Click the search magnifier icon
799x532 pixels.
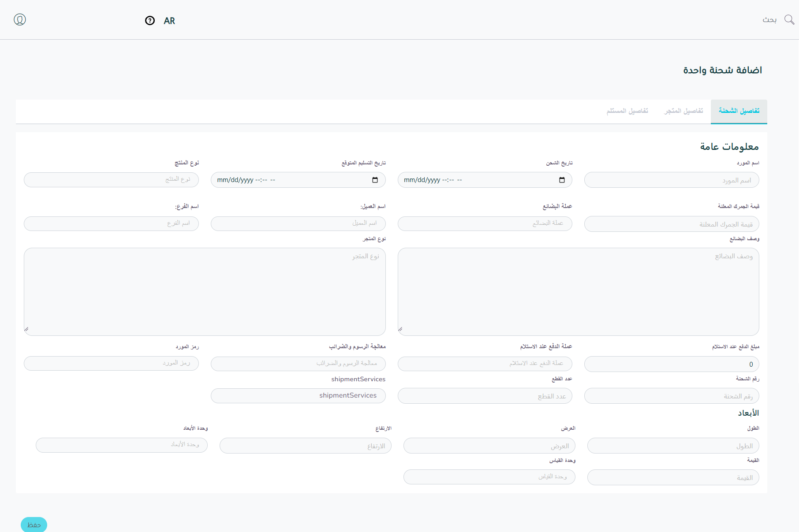tap(789, 19)
